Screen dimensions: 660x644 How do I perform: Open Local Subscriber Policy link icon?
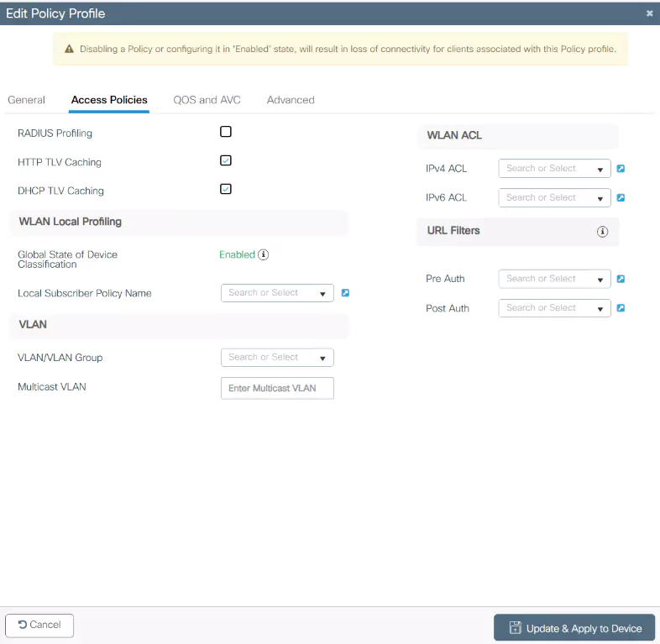(345, 293)
